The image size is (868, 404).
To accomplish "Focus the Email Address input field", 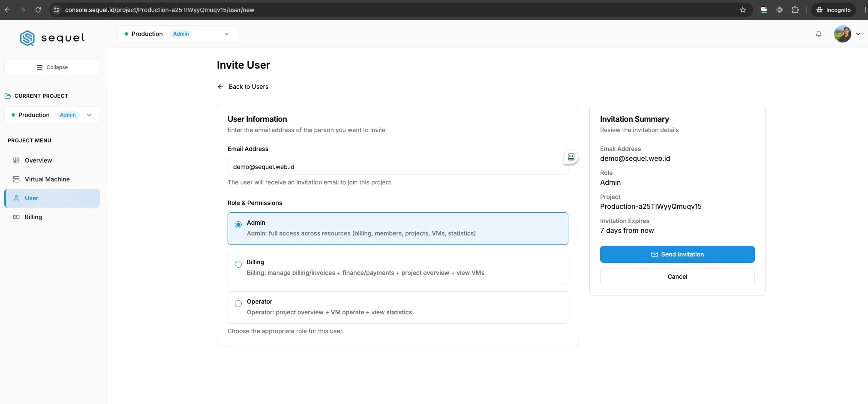I will (398, 167).
